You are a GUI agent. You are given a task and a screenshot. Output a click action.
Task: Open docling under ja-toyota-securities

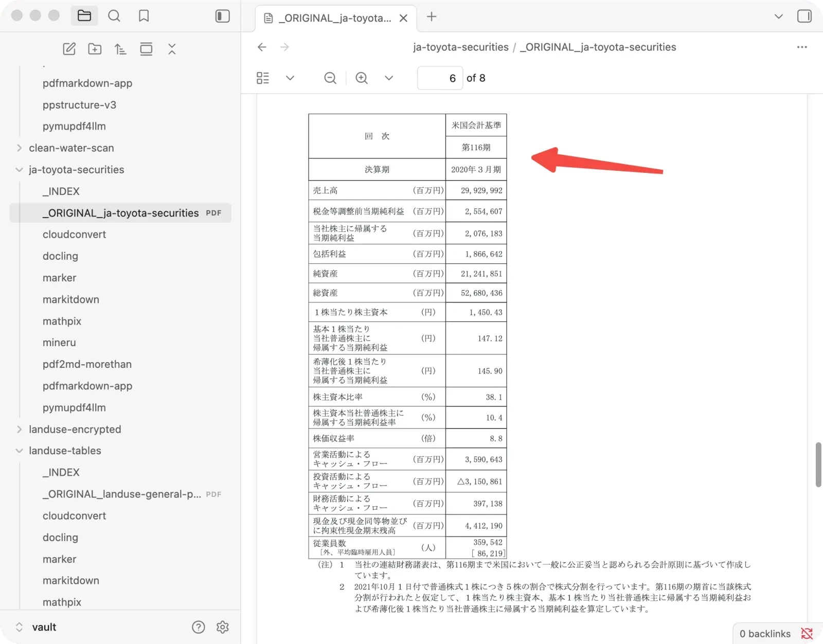(x=60, y=256)
